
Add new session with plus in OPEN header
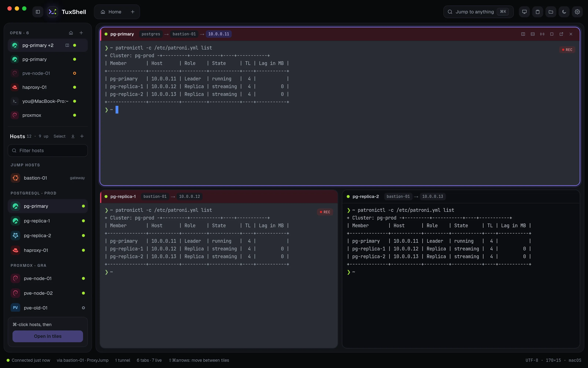pyautogui.click(x=81, y=33)
